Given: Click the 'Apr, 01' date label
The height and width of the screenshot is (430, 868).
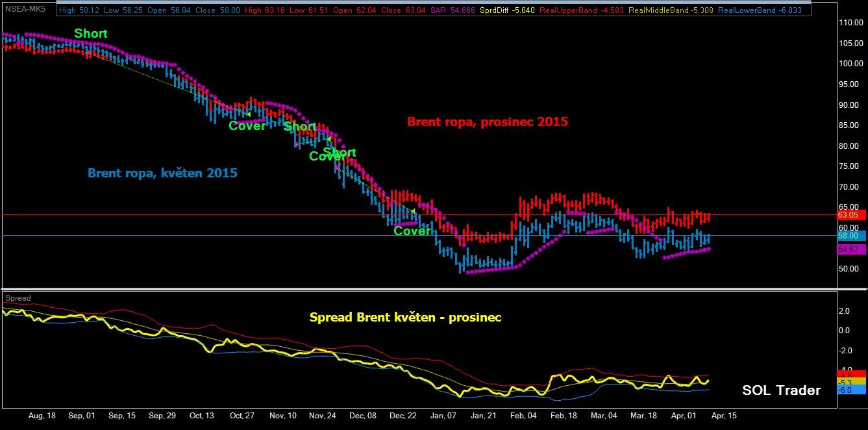Looking at the screenshot, I should 683,415.
